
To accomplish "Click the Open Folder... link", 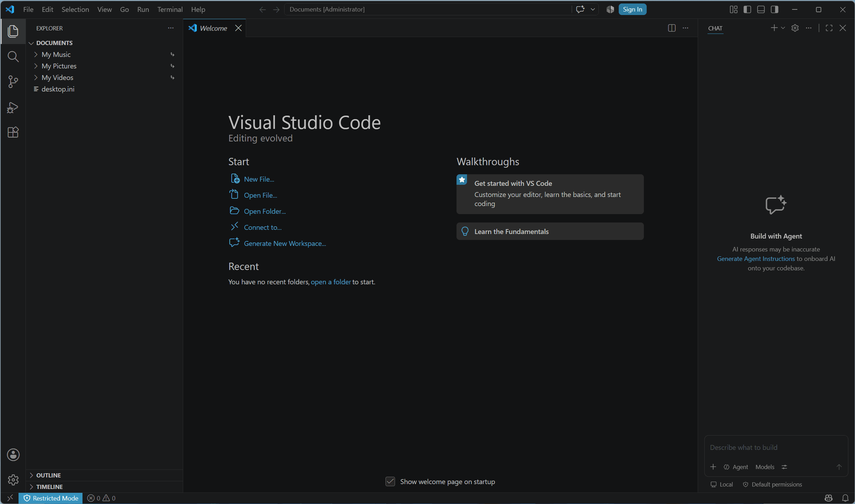I will (x=265, y=211).
